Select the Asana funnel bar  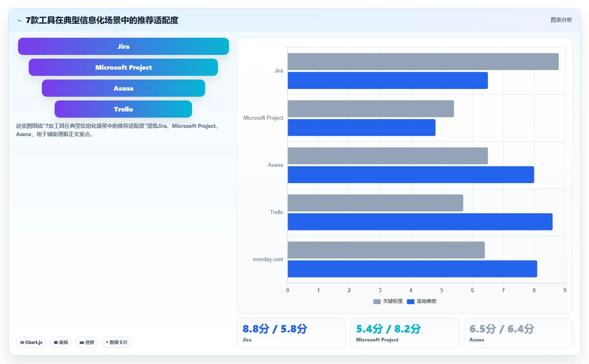pyautogui.click(x=124, y=88)
